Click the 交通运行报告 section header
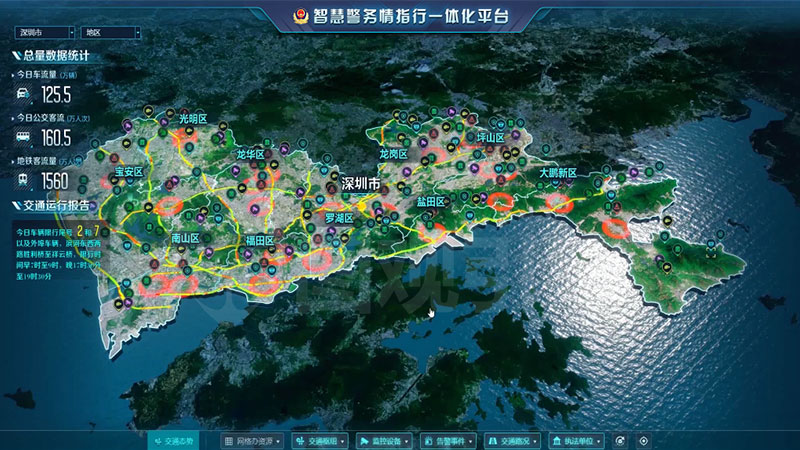The height and width of the screenshot is (450, 800). [x=50, y=206]
